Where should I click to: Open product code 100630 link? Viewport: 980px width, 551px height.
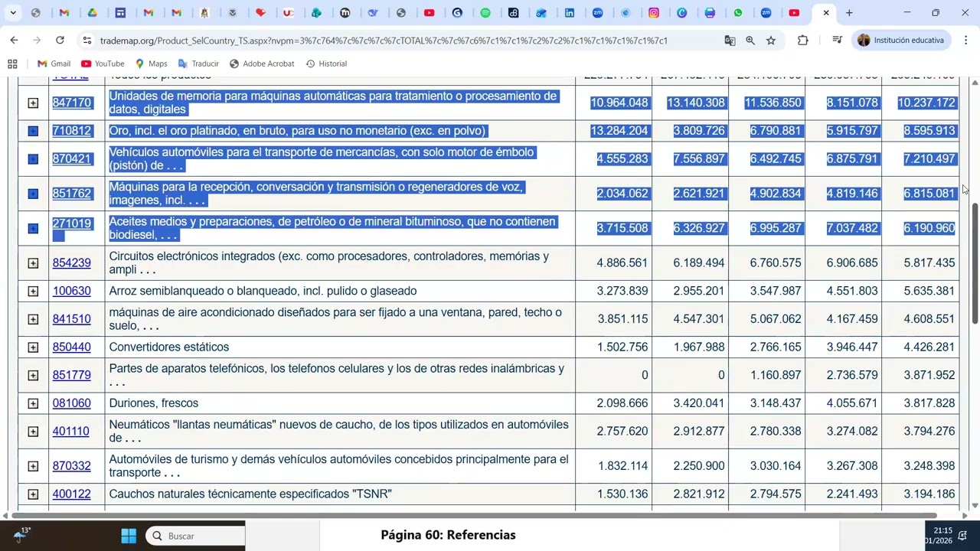[x=72, y=291]
